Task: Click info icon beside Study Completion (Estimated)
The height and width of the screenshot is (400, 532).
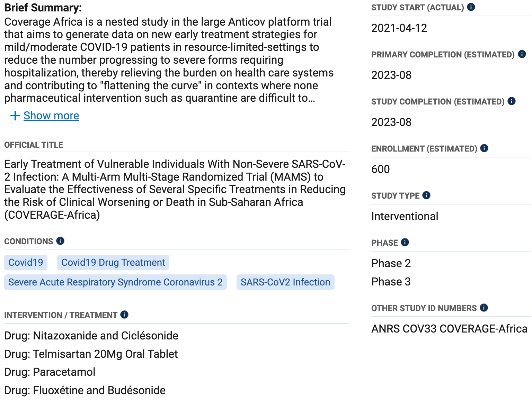Action: click(x=512, y=101)
